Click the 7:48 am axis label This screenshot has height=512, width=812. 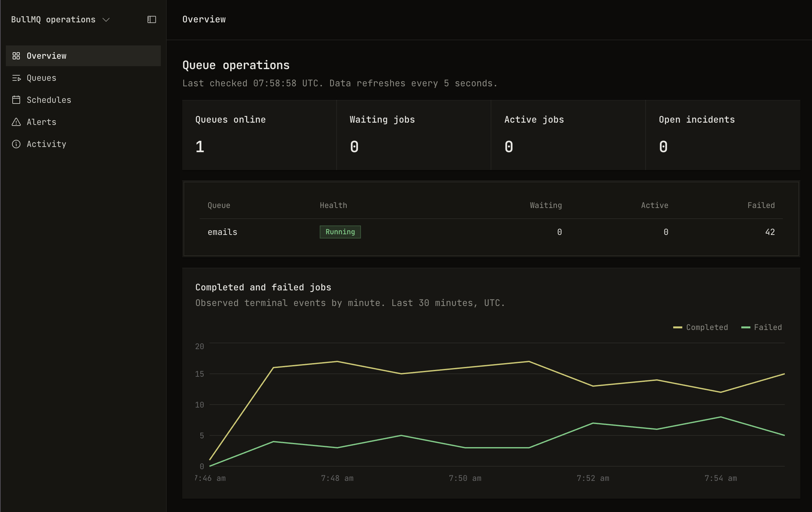337,478
